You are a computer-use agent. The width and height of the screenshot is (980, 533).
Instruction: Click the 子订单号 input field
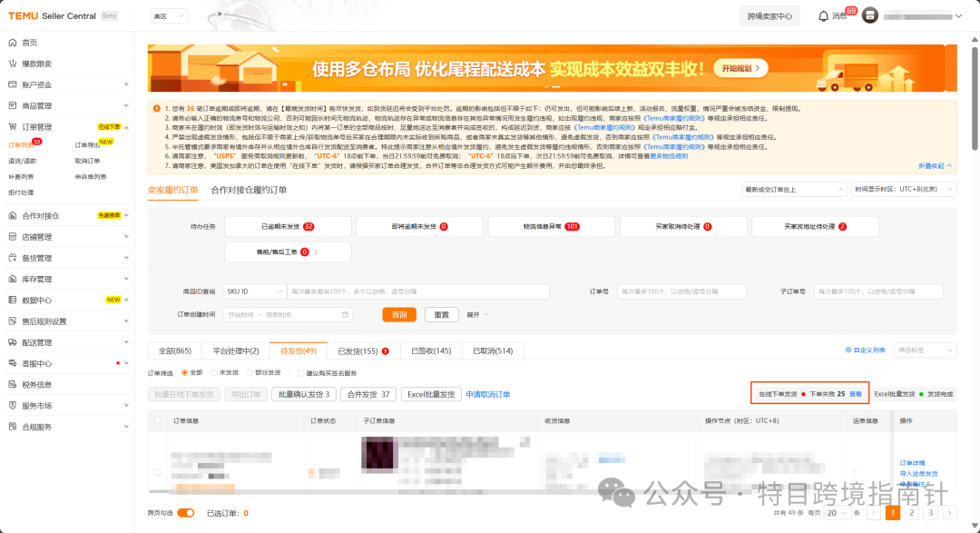click(x=878, y=291)
